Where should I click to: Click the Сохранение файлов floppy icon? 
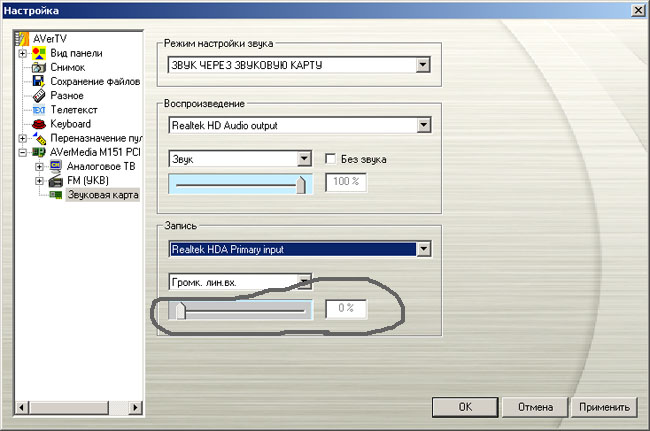pos(39,81)
